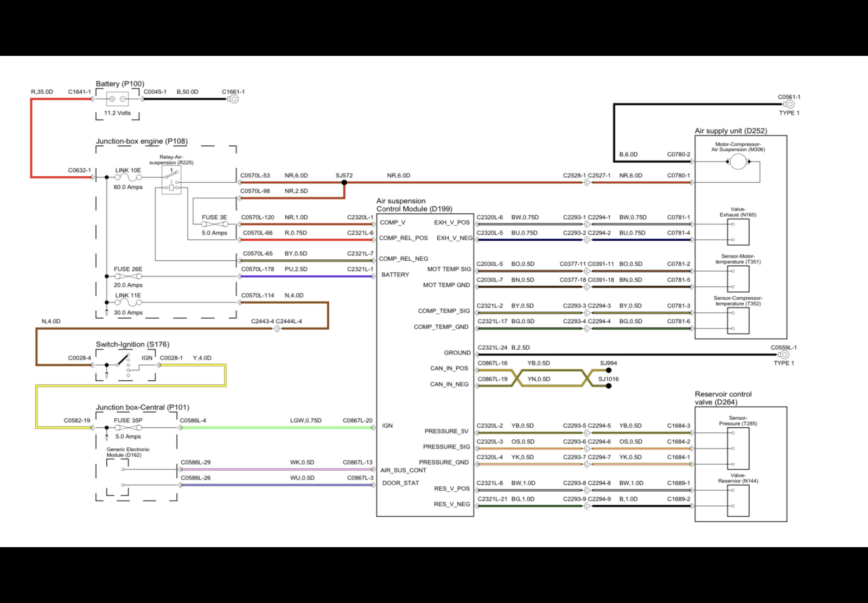Click the WK,0.5D wire label
Viewport: 868px width, 603px height.
tap(302, 463)
